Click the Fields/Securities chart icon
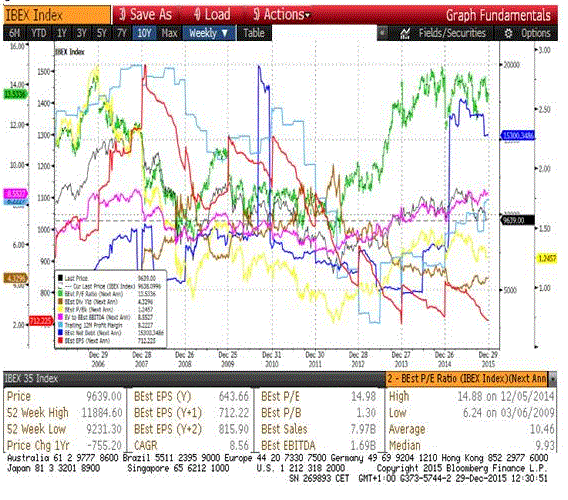 tap(405, 33)
